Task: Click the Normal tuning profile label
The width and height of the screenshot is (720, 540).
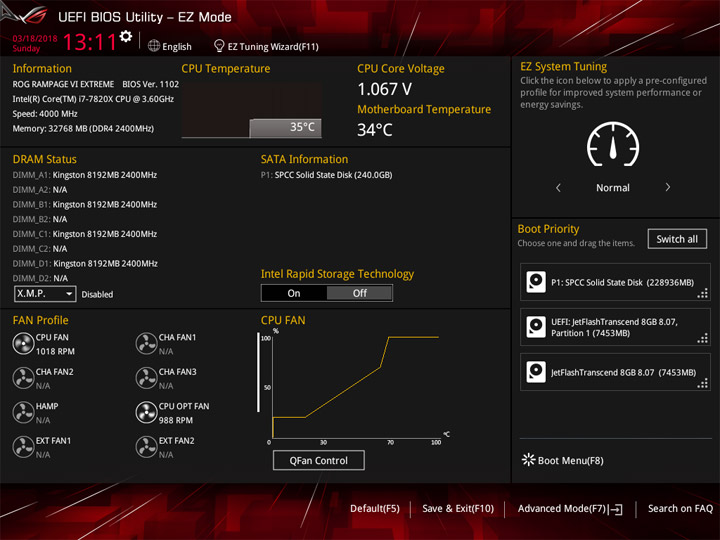Action: tap(613, 188)
